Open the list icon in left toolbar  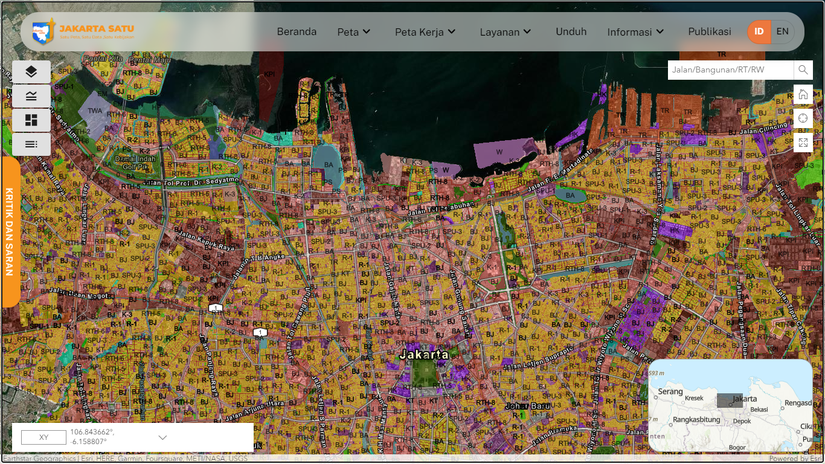(x=31, y=144)
